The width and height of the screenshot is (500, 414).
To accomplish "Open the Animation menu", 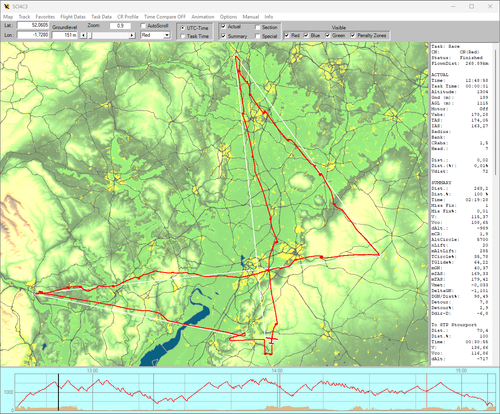I will point(203,17).
